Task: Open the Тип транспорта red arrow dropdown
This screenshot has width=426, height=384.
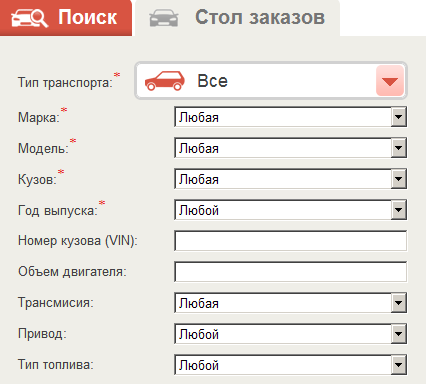Action: coord(390,81)
